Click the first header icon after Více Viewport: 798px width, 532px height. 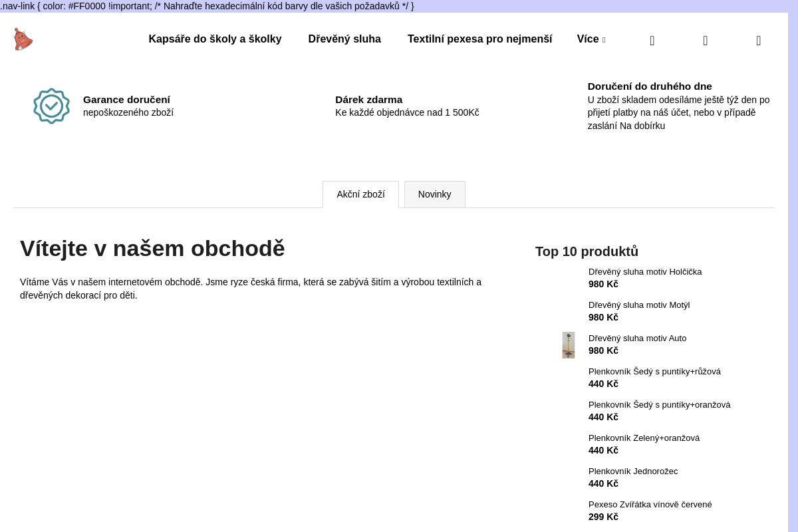tap(652, 41)
